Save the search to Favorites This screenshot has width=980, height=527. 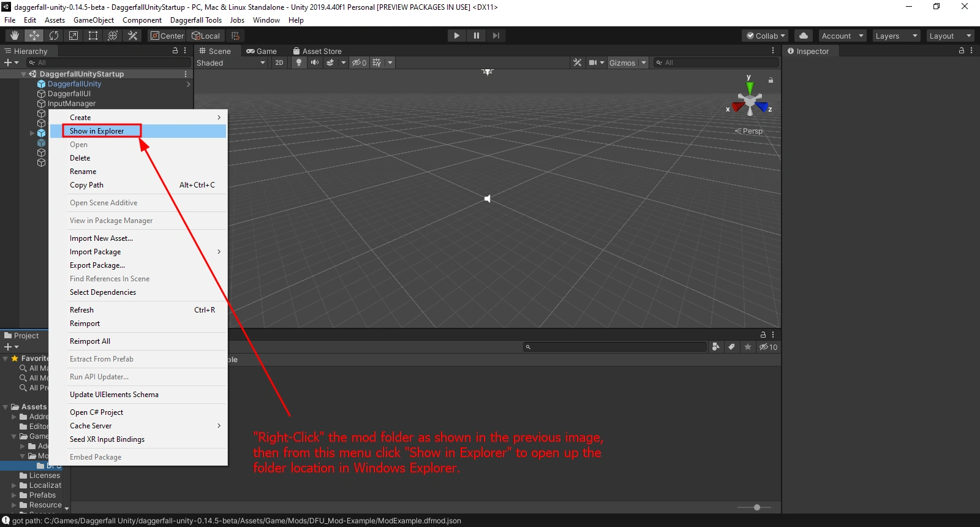[x=748, y=347]
